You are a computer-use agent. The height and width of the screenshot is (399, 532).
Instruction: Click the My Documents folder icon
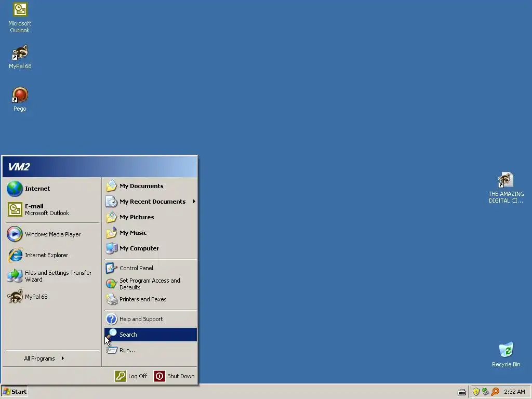click(111, 186)
